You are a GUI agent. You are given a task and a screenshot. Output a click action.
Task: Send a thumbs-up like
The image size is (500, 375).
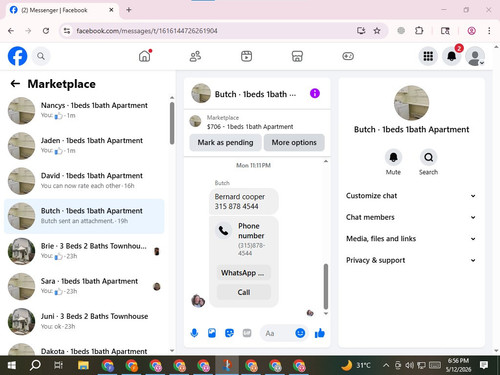point(320,333)
